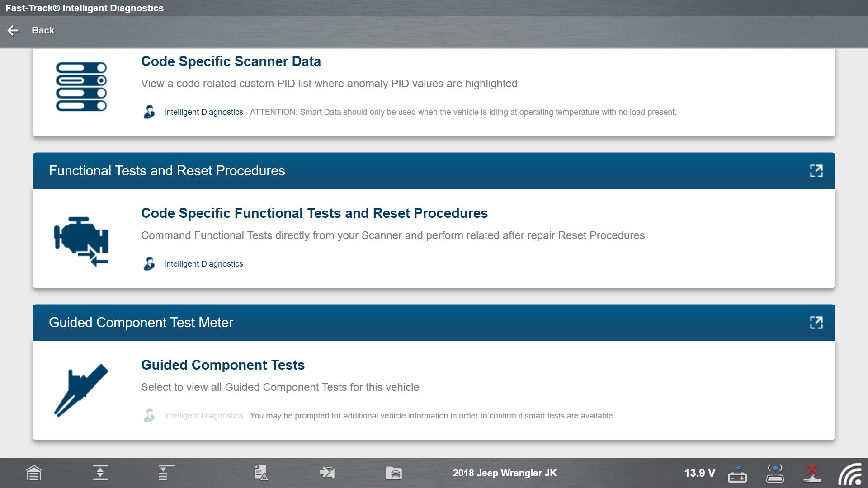Expand the Functional Tests and Reset Procedures section
Screen dimensions: 868x488
pyautogui.click(x=816, y=171)
